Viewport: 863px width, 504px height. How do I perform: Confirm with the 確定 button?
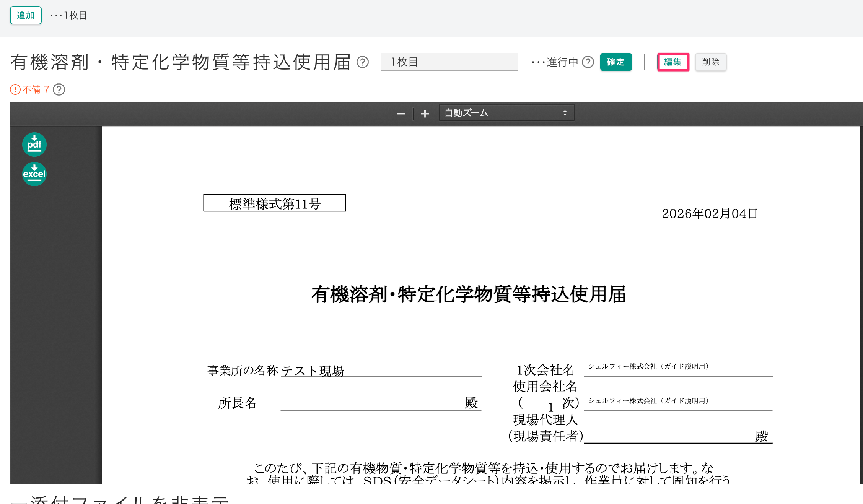coord(615,62)
